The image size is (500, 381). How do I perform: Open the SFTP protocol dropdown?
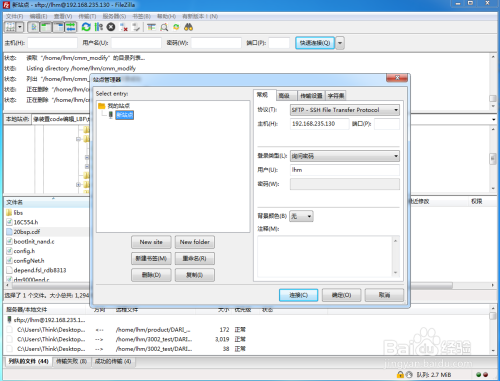point(345,110)
